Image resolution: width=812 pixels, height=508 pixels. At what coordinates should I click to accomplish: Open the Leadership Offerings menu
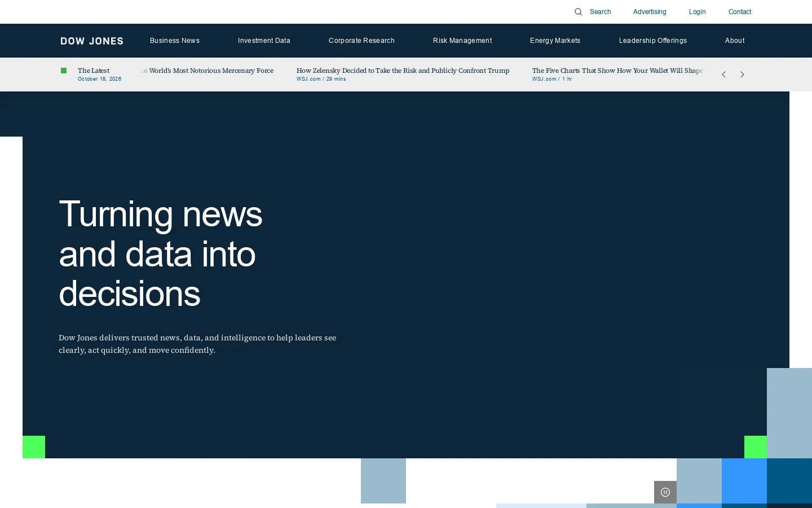click(653, 41)
